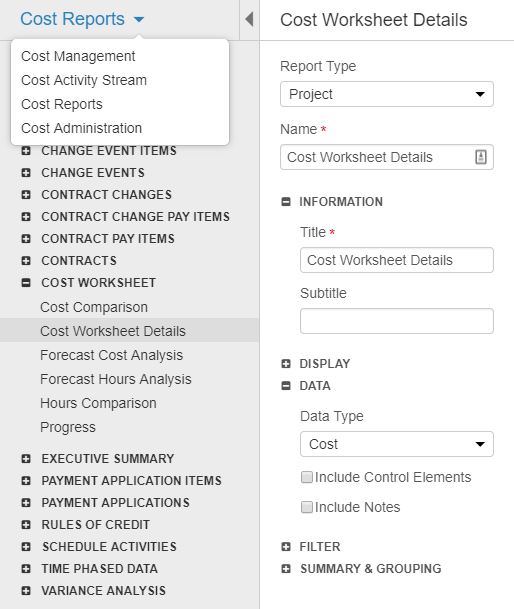Expand the Variance Analysis plus icon
Screen dimensions: 514x609
[26, 591]
